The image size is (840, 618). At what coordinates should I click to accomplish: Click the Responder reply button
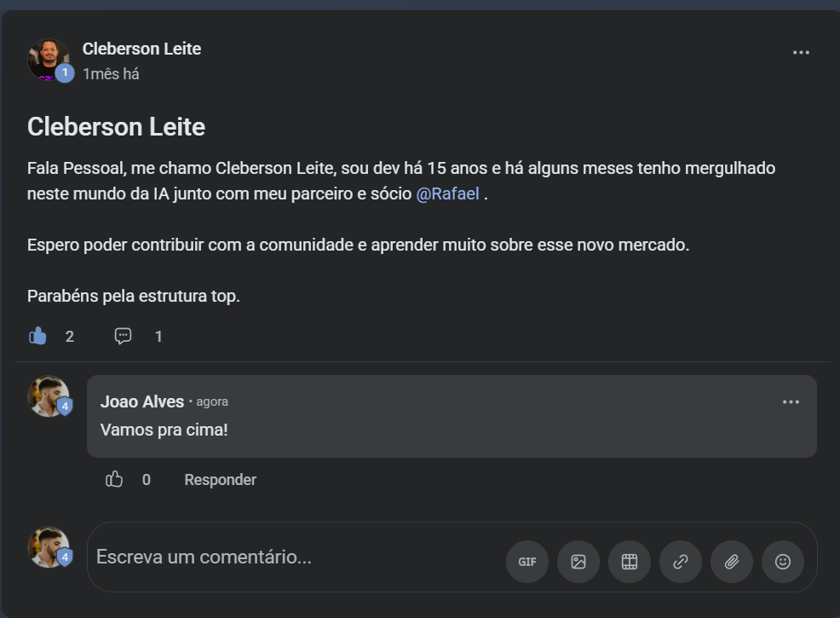(x=220, y=480)
